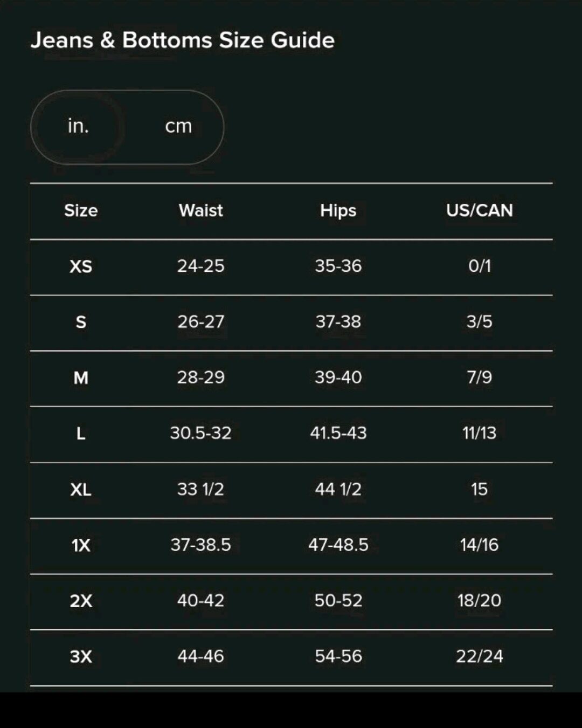Click the Hips column header
The width and height of the screenshot is (582, 728).
[x=338, y=210]
